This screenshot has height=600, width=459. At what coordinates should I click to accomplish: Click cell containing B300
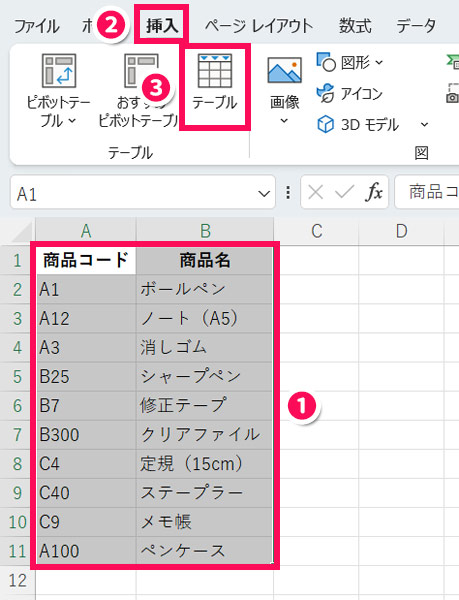[x=86, y=435]
